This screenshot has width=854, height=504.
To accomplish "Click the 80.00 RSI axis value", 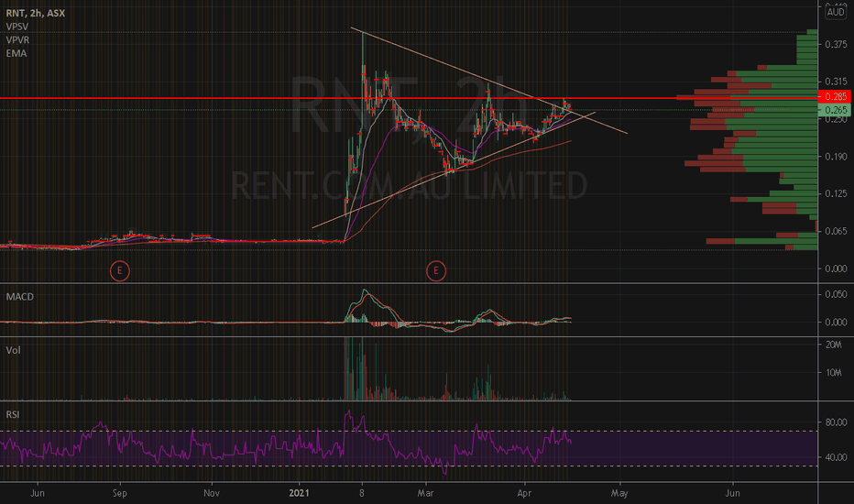I will click(x=836, y=422).
